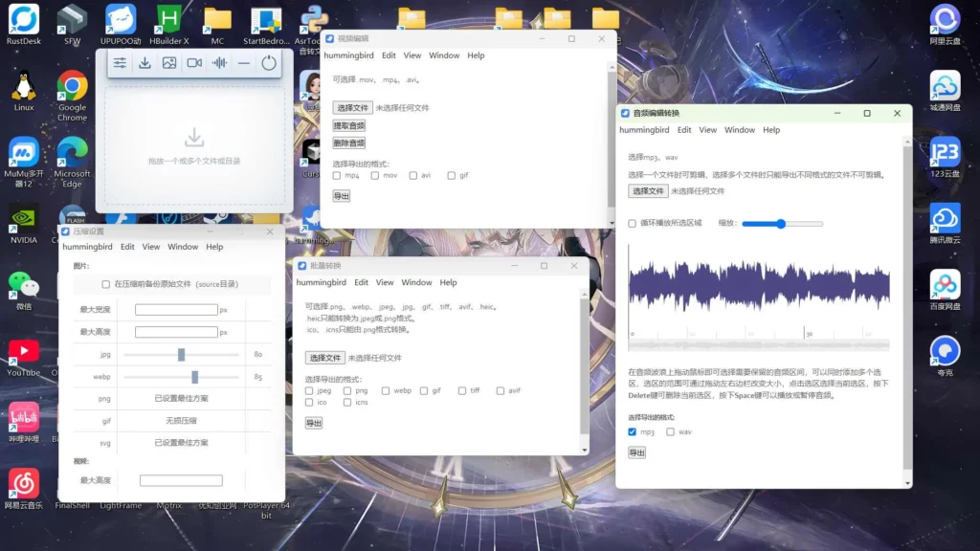Click 选择文件 button in video editor
Screen dimensions: 980x551
coord(352,108)
